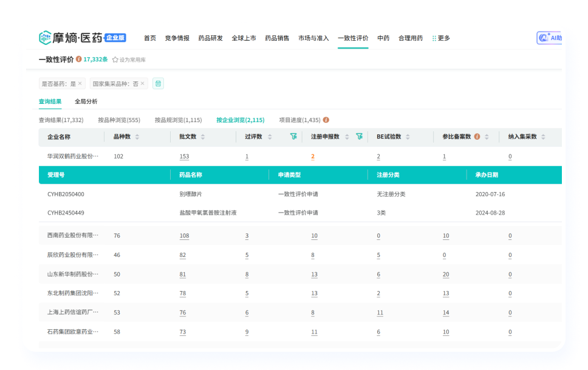
Task: Click the star icon 设为常用库
Action: point(115,60)
